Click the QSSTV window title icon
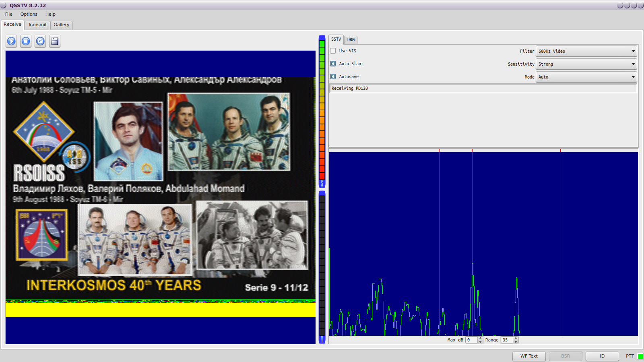 [x=3, y=5]
